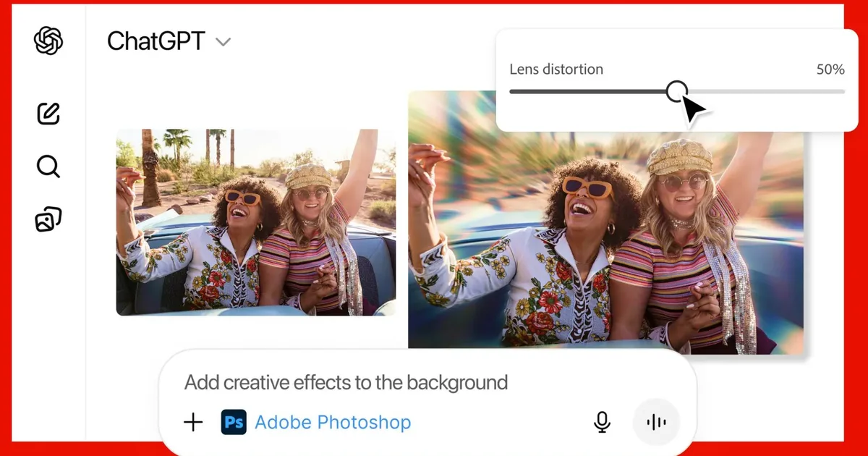Click the Lens distortion panel label
Viewport: 868px width, 456px height.
tap(556, 69)
